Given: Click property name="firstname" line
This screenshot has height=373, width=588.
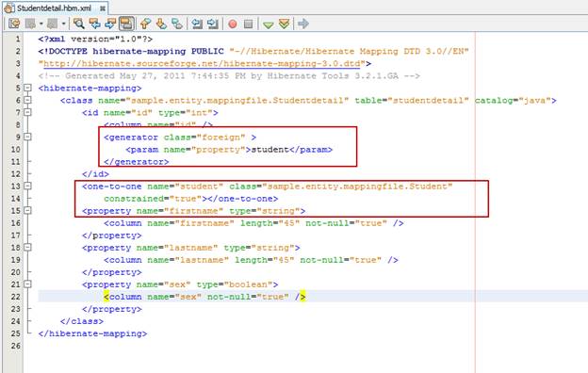Looking at the screenshot, I should tap(193, 211).
